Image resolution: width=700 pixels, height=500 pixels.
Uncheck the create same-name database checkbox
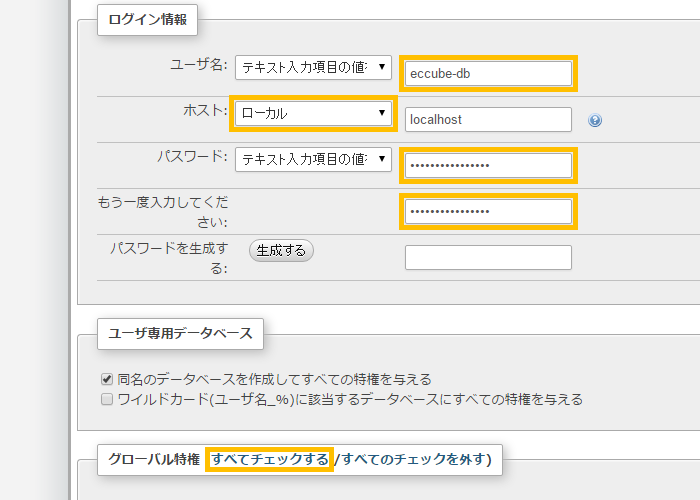(x=107, y=379)
